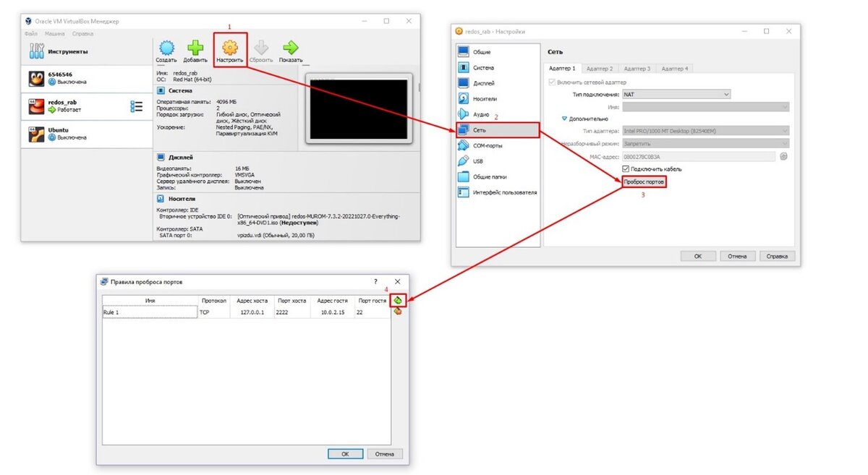Viewport: 868px width, 475px height.
Task: Click the Имя column header
Action: pyautogui.click(x=150, y=301)
